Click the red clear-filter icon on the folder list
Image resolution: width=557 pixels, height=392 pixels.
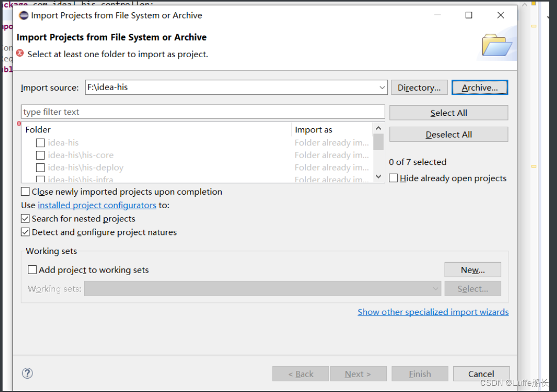[19, 123]
